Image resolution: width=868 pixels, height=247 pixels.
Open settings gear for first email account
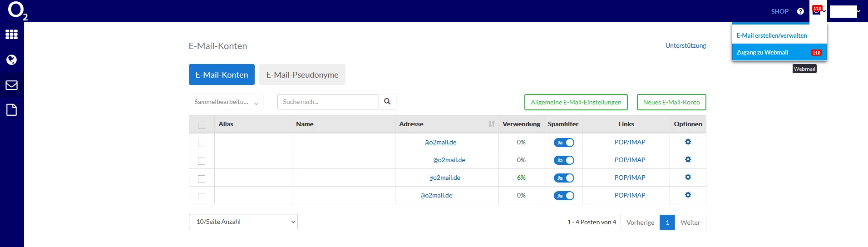688,142
